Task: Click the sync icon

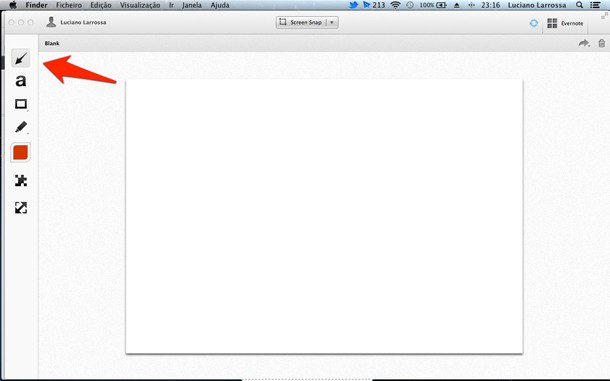Action: [x=534, y=23]
